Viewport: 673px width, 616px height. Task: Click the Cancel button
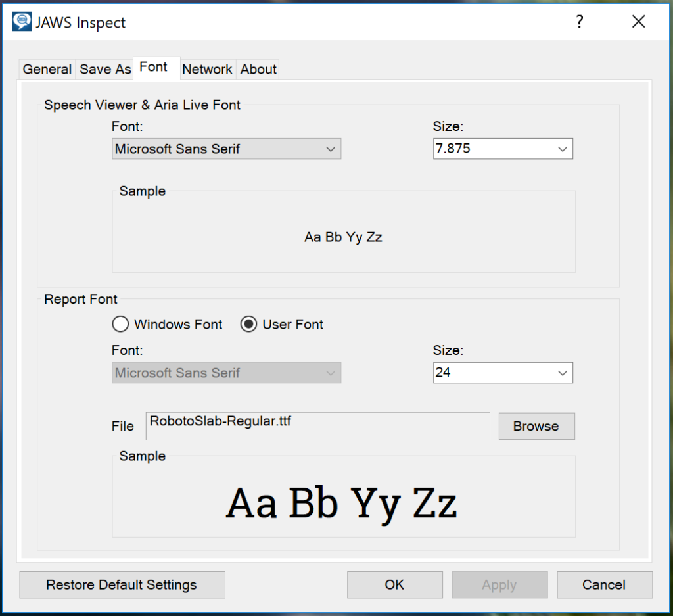click(605, 585)
